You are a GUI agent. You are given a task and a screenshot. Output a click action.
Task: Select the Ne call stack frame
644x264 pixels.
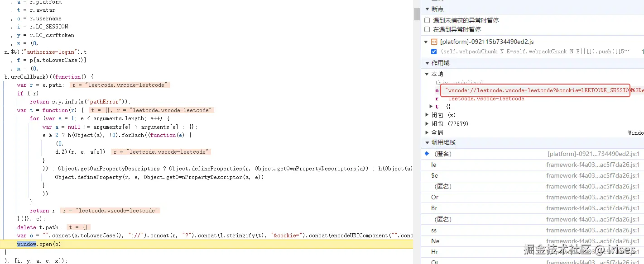533,241
